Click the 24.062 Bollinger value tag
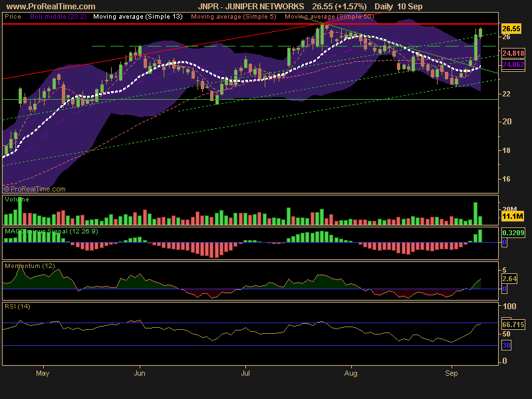Image resolution: width=532 pixels, height=399 pixels. 513,64
